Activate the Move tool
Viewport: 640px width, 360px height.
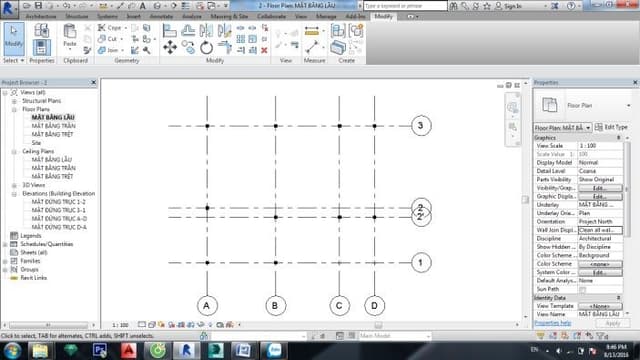(170, 47)
